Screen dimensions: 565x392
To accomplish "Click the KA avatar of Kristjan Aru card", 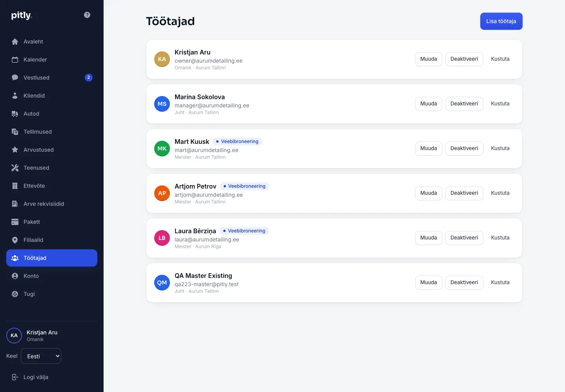I will (x=162, y=59).
